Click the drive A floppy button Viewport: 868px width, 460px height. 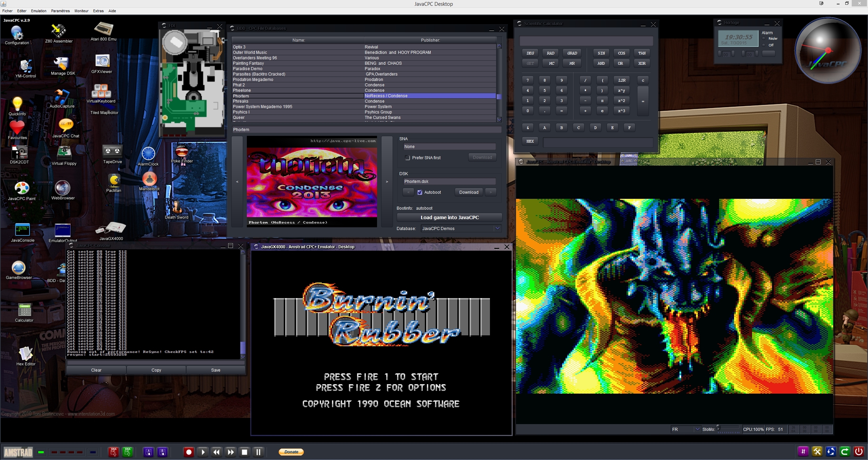(x=149, y=452)
